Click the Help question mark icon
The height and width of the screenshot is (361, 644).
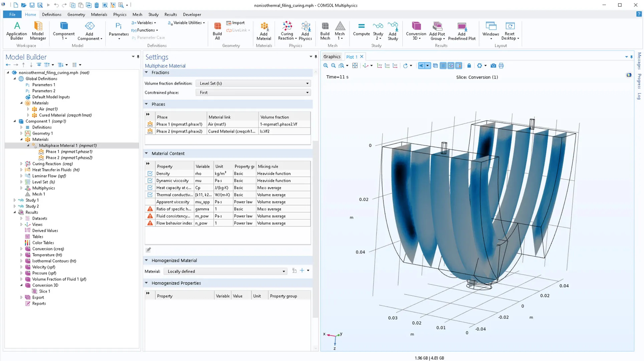click(639, 14)
